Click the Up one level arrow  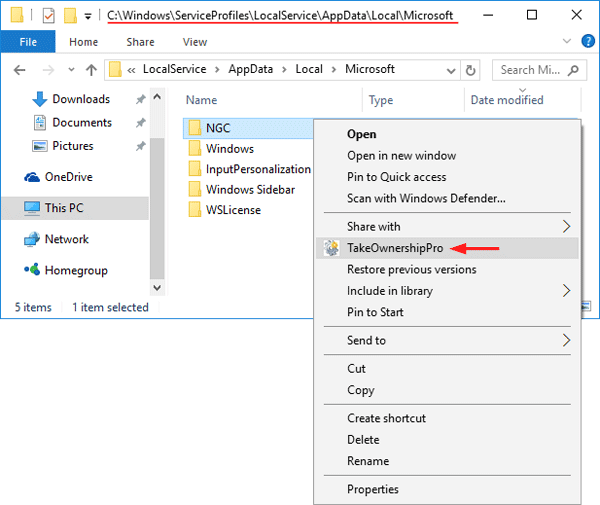click(x=91, y=70)
